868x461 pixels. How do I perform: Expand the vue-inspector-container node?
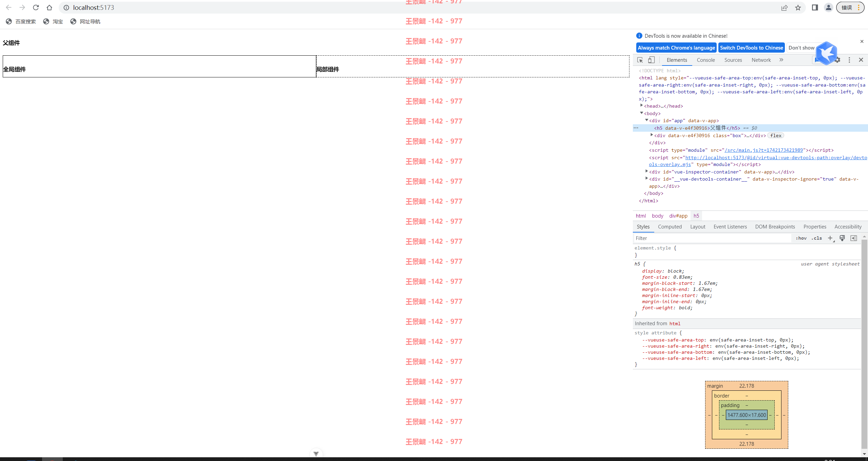pyautogui.click(x=647, y=171)
